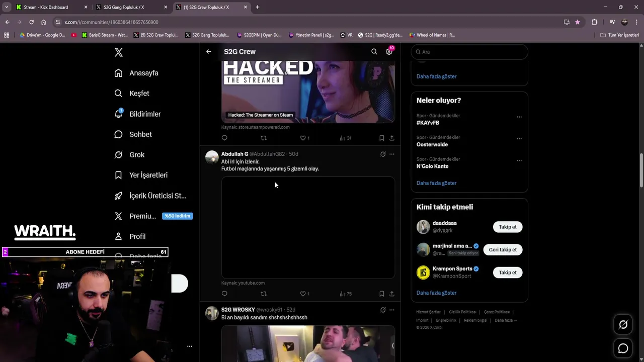Open Hizmet Şartları footer link
This screenshot has width=644, height=362.
tap(429, 312)
